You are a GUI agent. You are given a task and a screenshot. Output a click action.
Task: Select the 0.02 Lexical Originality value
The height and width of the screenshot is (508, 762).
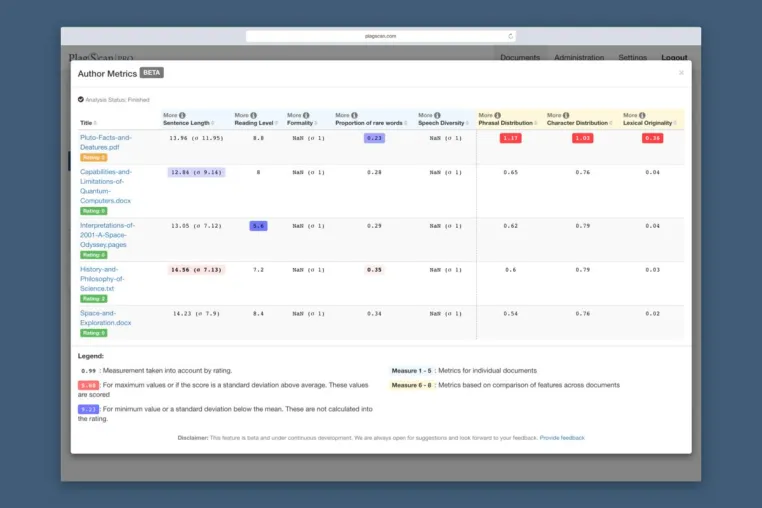tap(652, 314)
